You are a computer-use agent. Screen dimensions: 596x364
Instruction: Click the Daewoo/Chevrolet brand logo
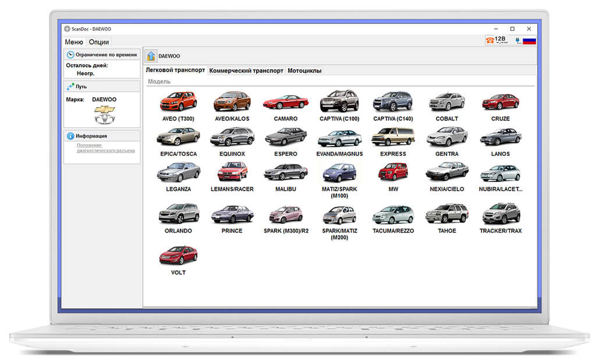[x=105, y=115]
